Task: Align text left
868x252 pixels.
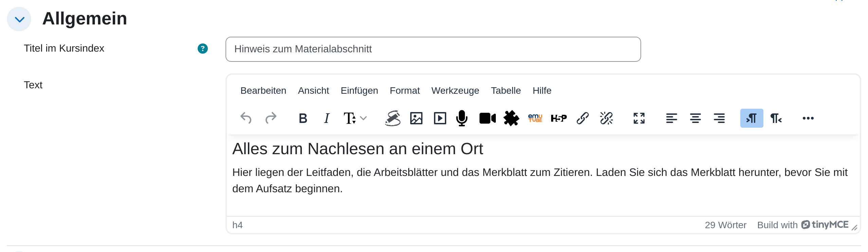Action: [672, 118]
